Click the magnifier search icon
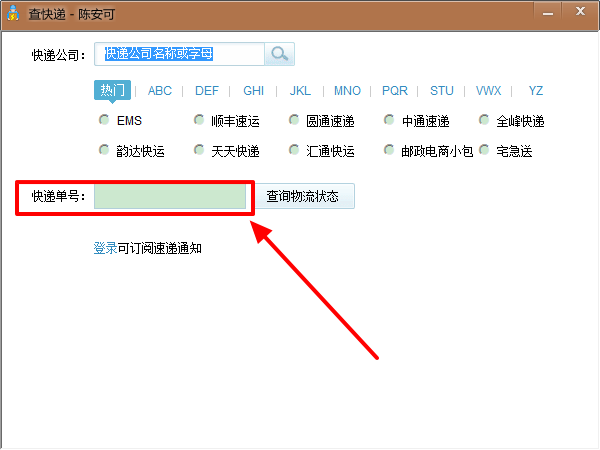This screenshot has height=450, width=600. coord(280,54)
